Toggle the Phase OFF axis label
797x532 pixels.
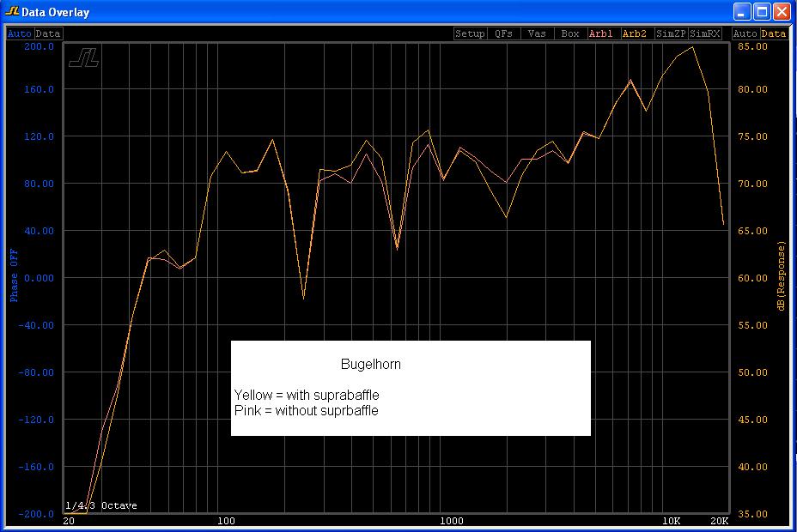point(14,275)
